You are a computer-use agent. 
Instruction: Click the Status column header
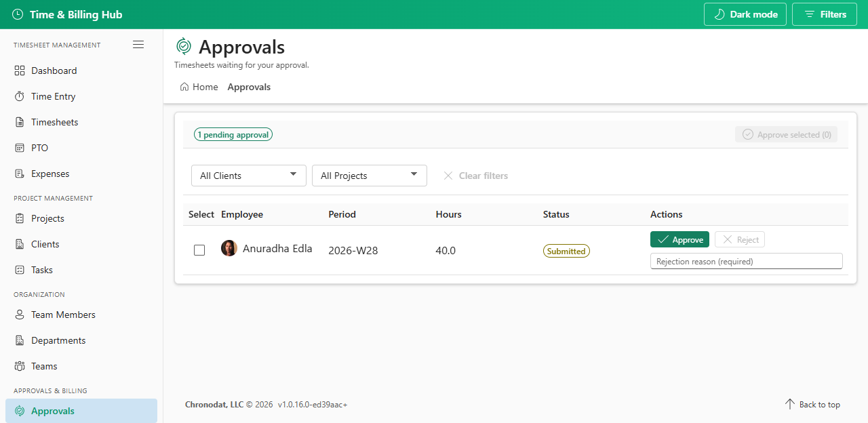click(556, 214)
